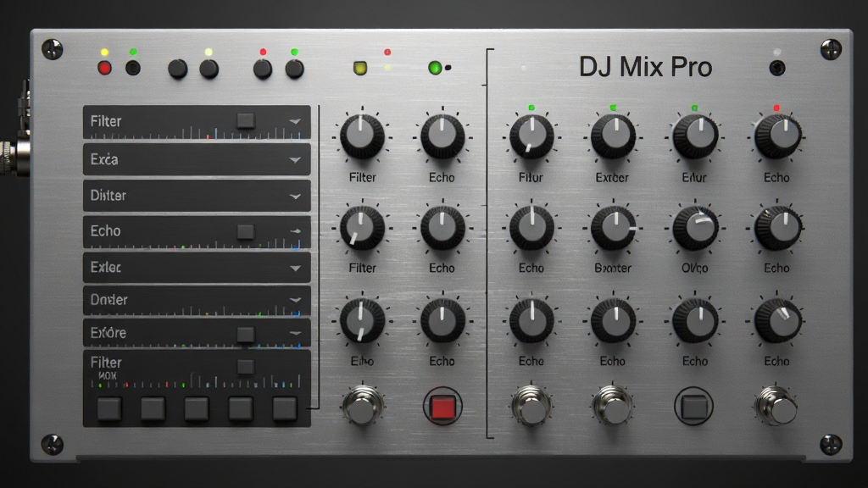Hit the first of the five square pads

click(x=109, y=409)
